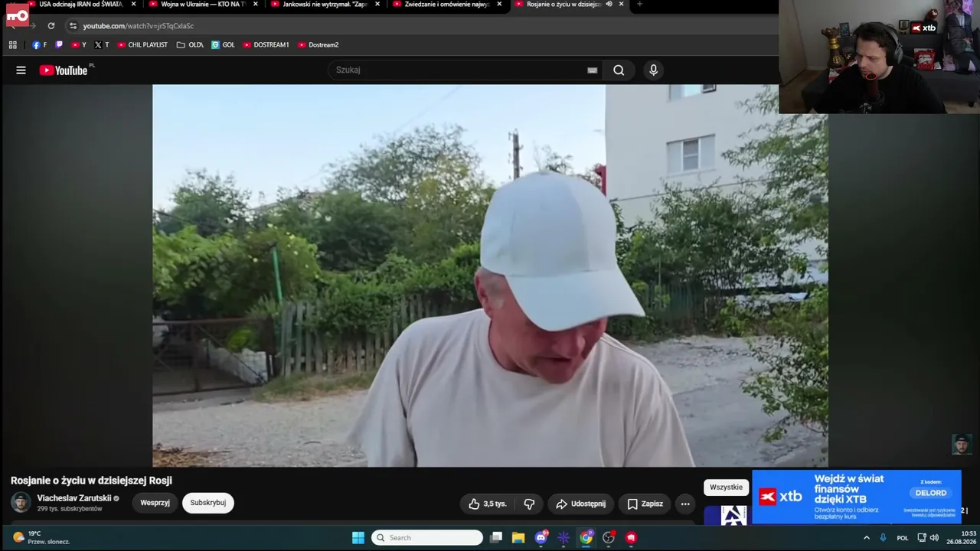
Task: Start voice search with the microphone icon
Action: pyautogui.click(x=653, y=70)
